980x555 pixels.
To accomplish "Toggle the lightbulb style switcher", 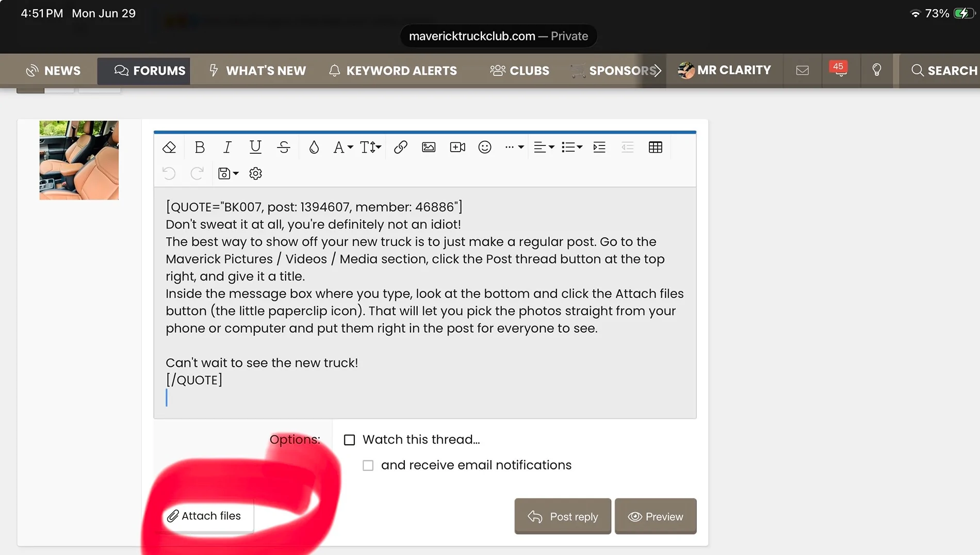I will coord(876,71).
